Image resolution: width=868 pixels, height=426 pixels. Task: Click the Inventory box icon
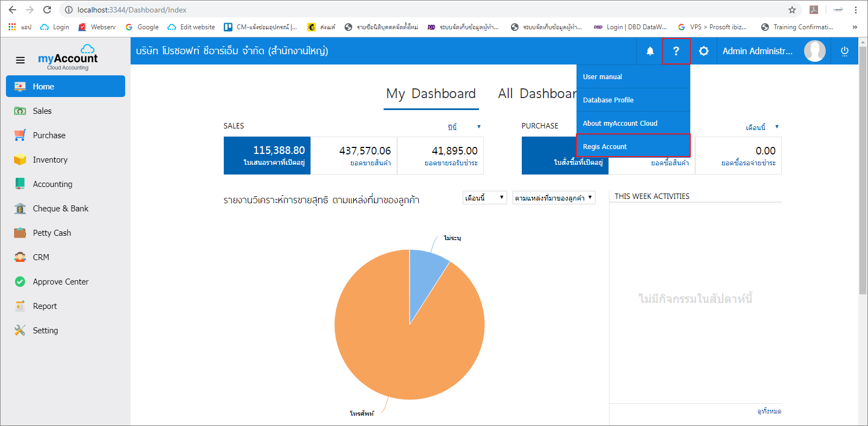tap(20, 160)
